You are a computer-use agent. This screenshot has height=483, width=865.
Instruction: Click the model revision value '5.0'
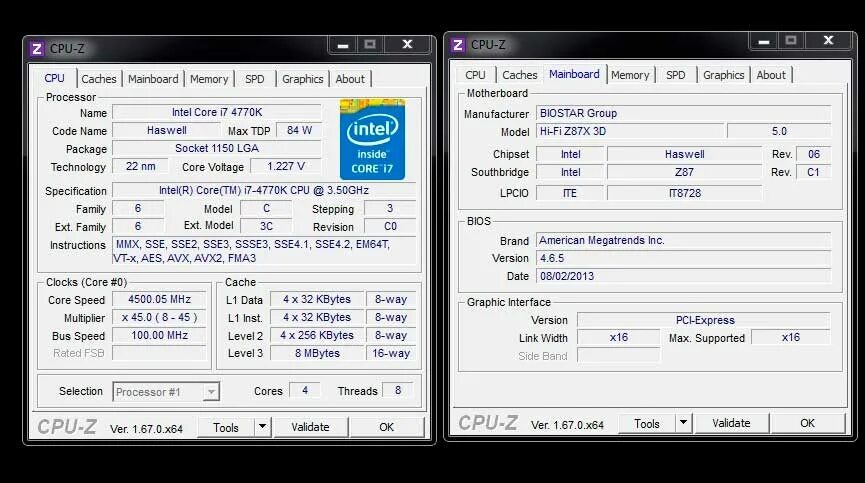(779, 131)
